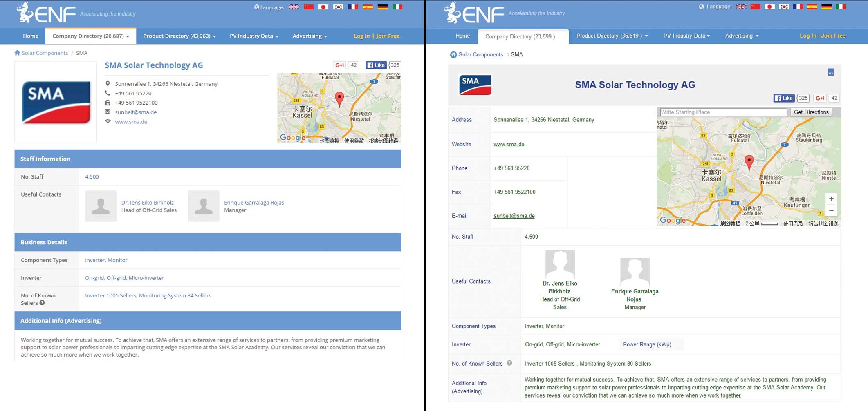The height and width of the screenshot is (411, 868).
Task: Select Chinese flag in right page
Action: (756, 7)
